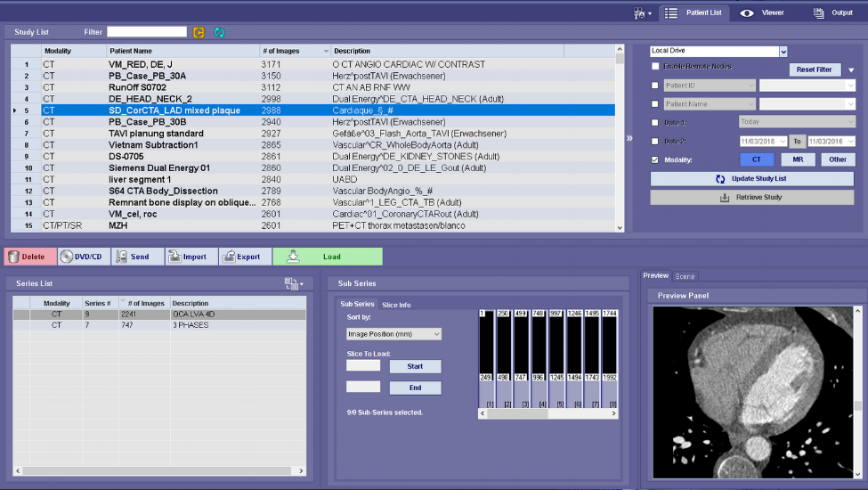Collapse filter panel with double-arrow icon
Viewport: 868px width, 490px height.
[630, 138]
